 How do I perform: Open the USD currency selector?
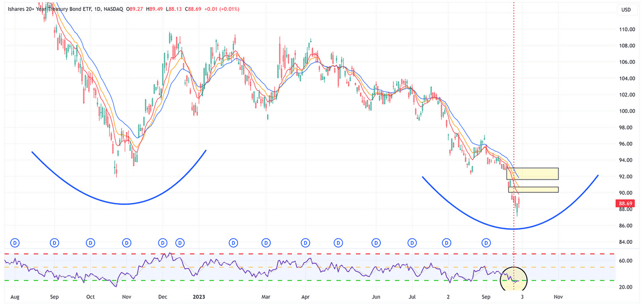tap(626, 10)
